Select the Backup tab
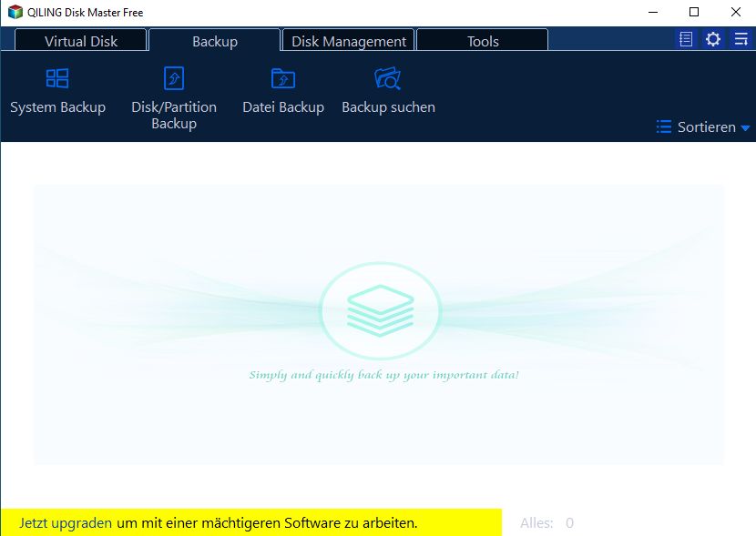 (215, 40)
